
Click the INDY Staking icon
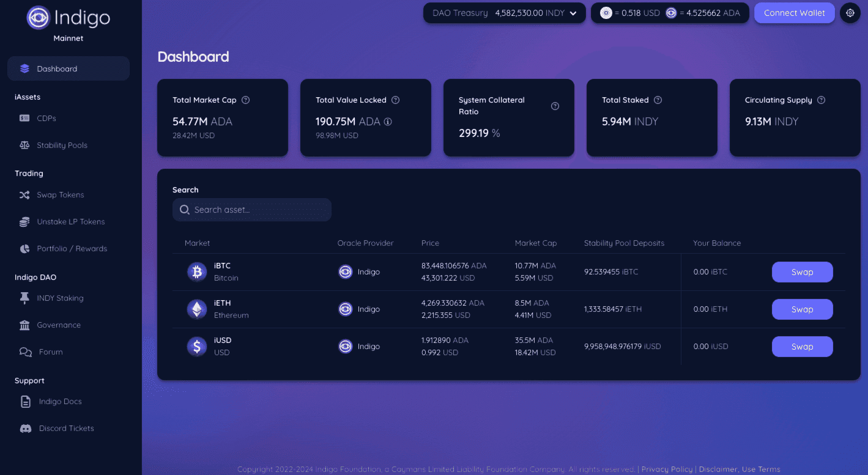[x=24, y=298]
